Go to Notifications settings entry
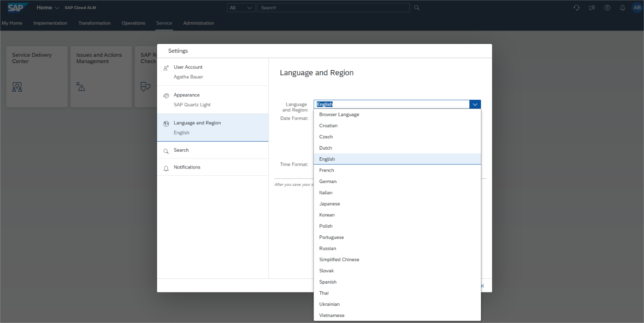 coord(187,167)
